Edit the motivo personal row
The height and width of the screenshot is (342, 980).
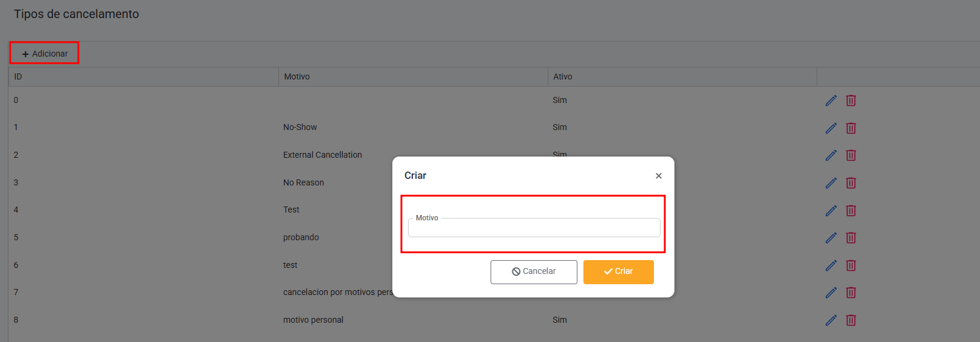coord(831,320)
